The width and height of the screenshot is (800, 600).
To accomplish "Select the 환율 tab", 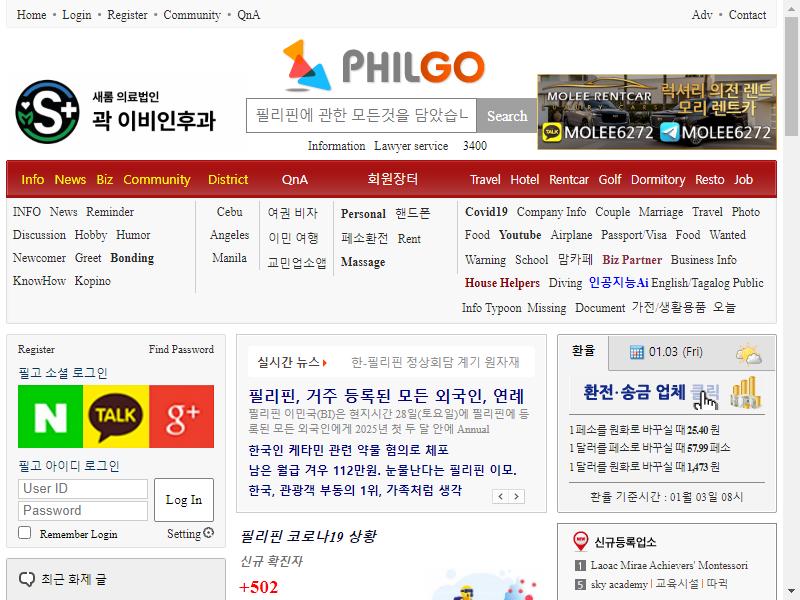I will tap(583, 352).
